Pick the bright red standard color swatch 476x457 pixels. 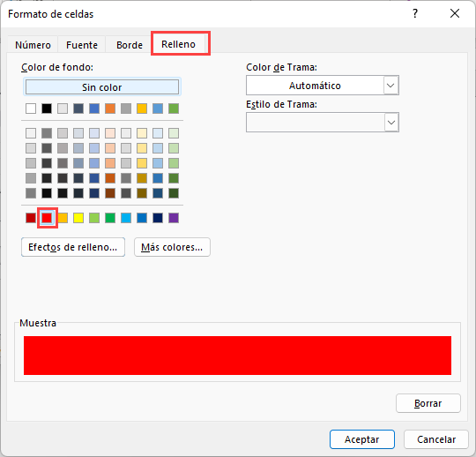pos(47,218)
